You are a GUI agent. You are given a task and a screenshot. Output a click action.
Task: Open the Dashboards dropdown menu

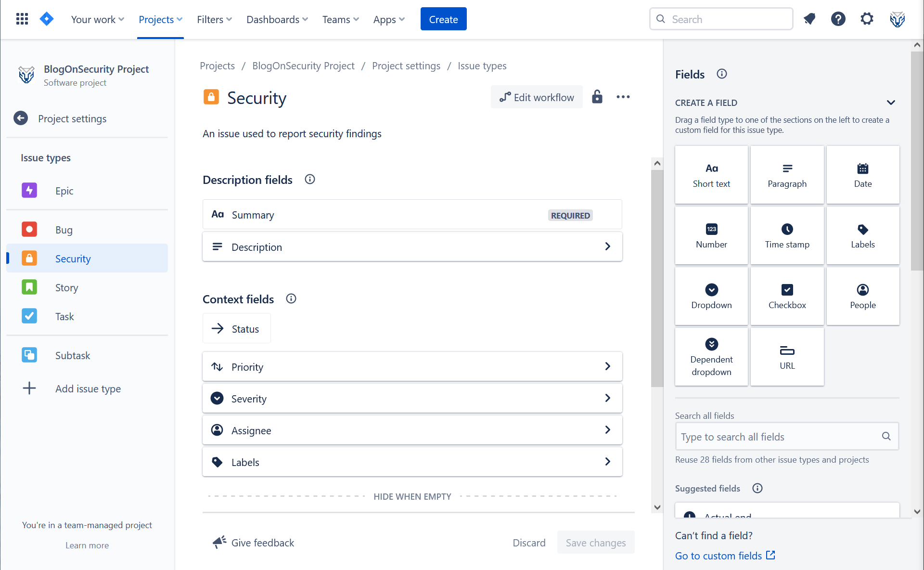[x=277, y=19]
